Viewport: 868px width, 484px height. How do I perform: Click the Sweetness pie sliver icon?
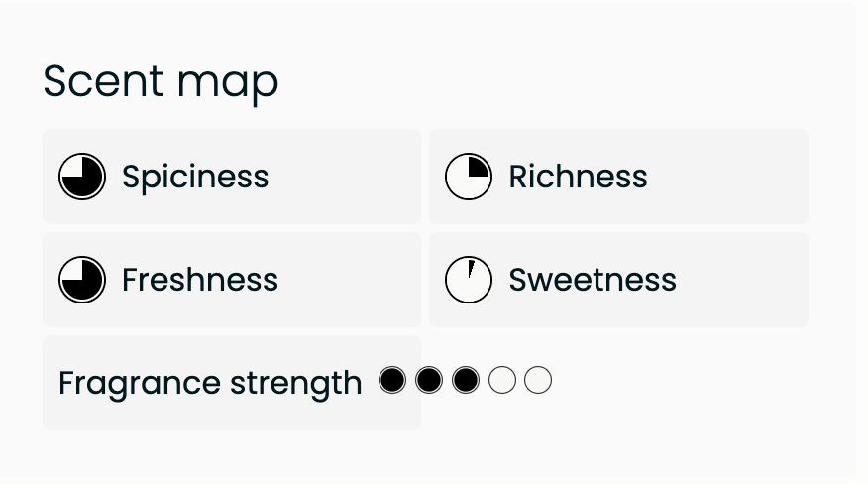[x=469, y=280]
